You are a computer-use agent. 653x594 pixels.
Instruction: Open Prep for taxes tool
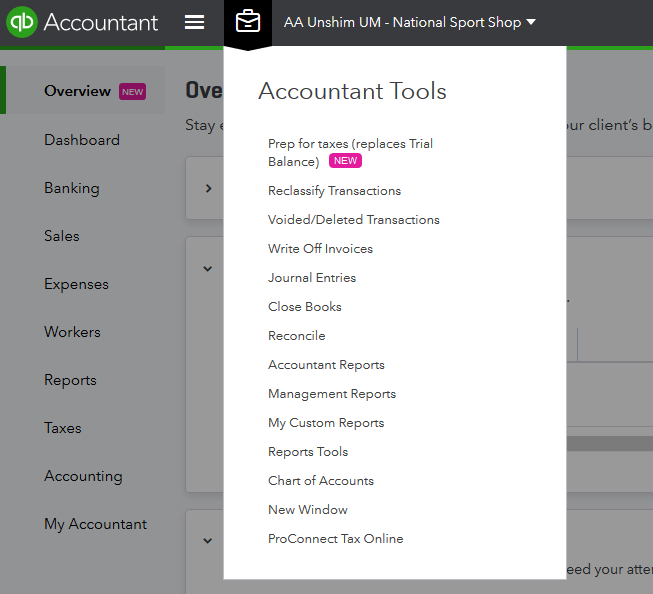click(350, 152)
